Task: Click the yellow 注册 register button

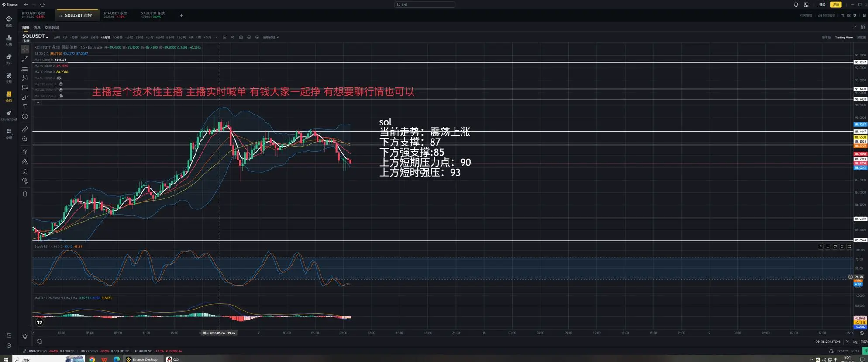Action: point(836,5)
